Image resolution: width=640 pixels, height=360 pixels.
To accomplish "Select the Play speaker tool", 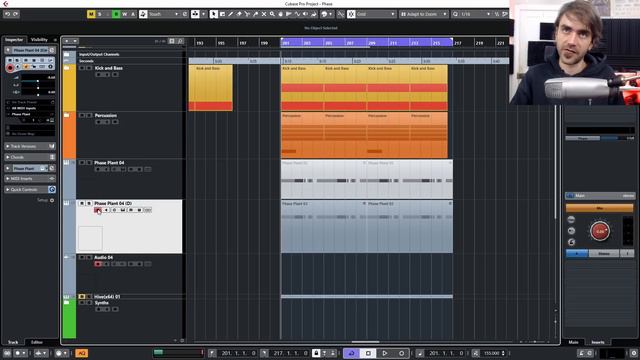I will point(305,14).
